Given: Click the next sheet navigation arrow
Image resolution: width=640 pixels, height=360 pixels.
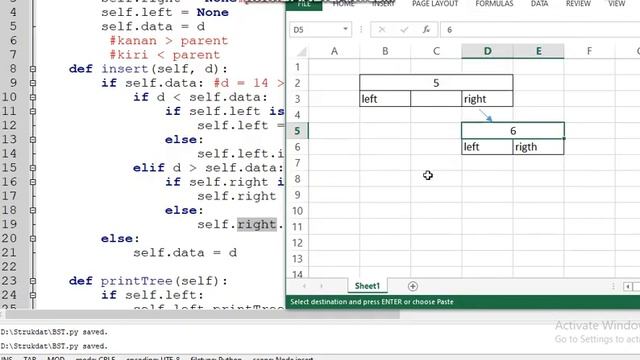Looking at the screenshot, I should pyautogui.click(x=321, y=286).
